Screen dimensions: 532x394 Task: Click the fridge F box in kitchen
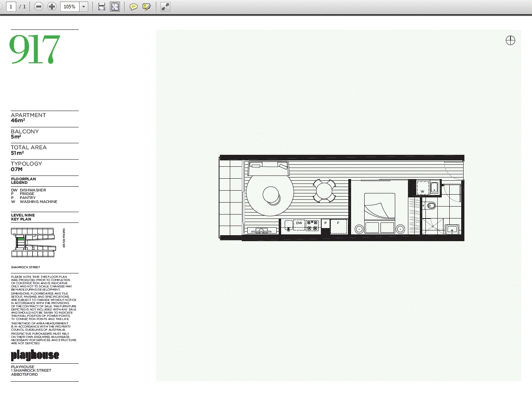pyautogui.click(x=338, y=226)
